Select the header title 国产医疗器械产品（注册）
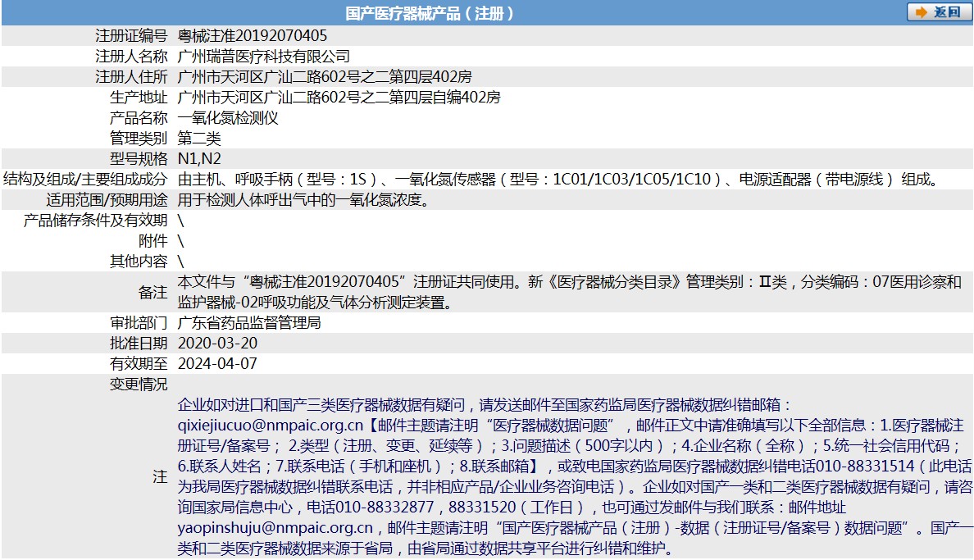This screenshot has height=560, width=974. pos(430,13)
